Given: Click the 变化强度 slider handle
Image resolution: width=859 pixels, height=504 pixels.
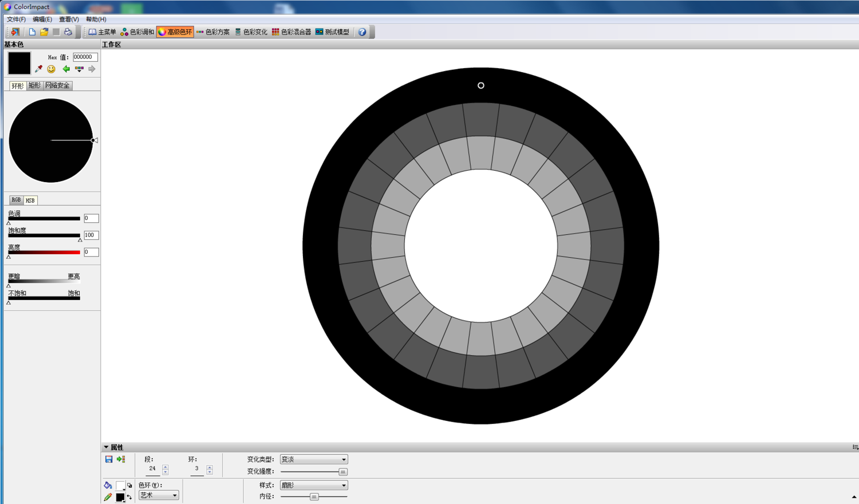Looking at the screenshot, I should coord(342,472).
